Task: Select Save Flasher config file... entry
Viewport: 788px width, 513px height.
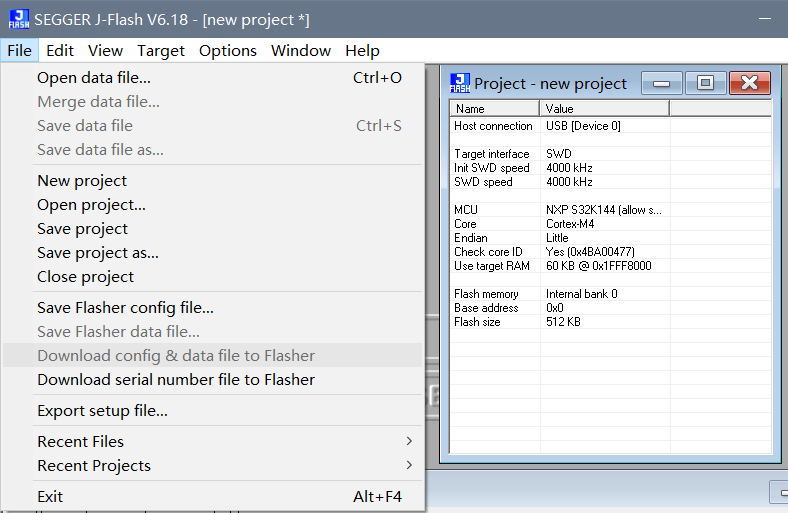Action: tap(212, 307)
